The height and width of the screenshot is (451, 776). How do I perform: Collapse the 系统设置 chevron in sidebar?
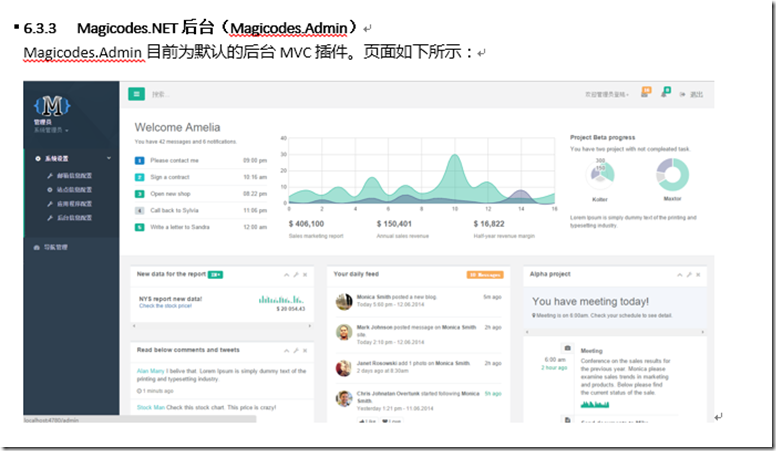click(x=109, y=158)
